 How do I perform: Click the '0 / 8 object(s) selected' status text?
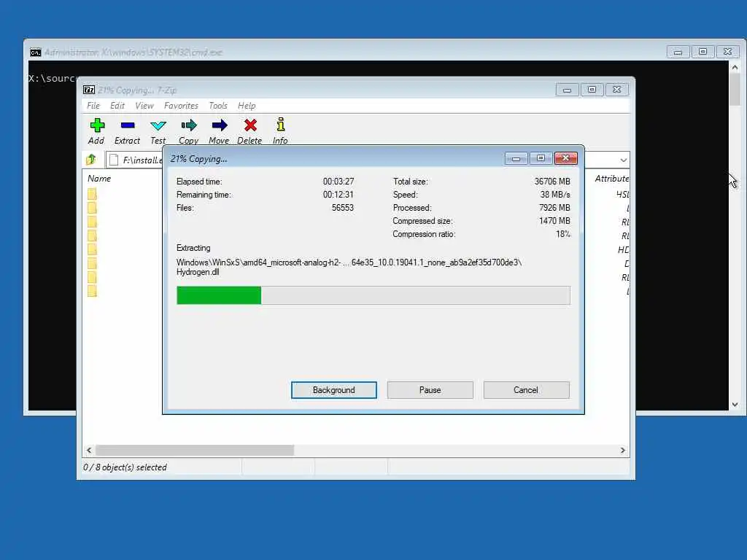click(125, 467)
